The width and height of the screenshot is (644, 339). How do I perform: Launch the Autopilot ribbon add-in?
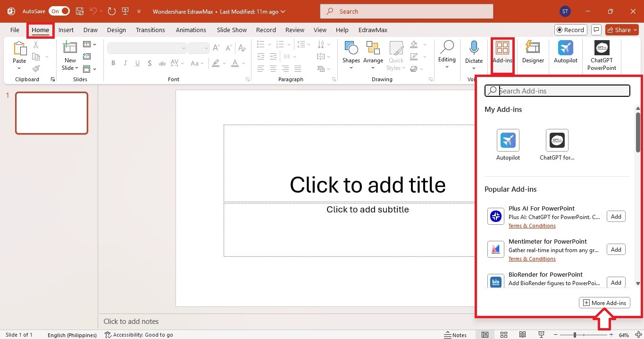(566, 52)
